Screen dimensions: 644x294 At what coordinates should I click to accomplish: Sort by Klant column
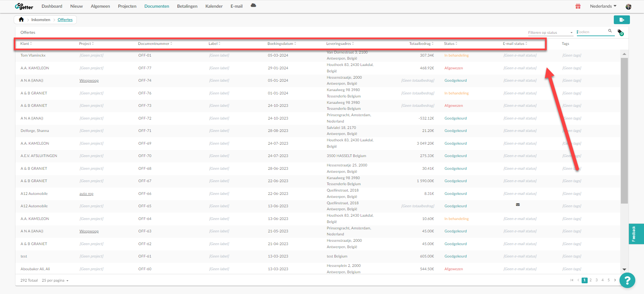point(26,44)
